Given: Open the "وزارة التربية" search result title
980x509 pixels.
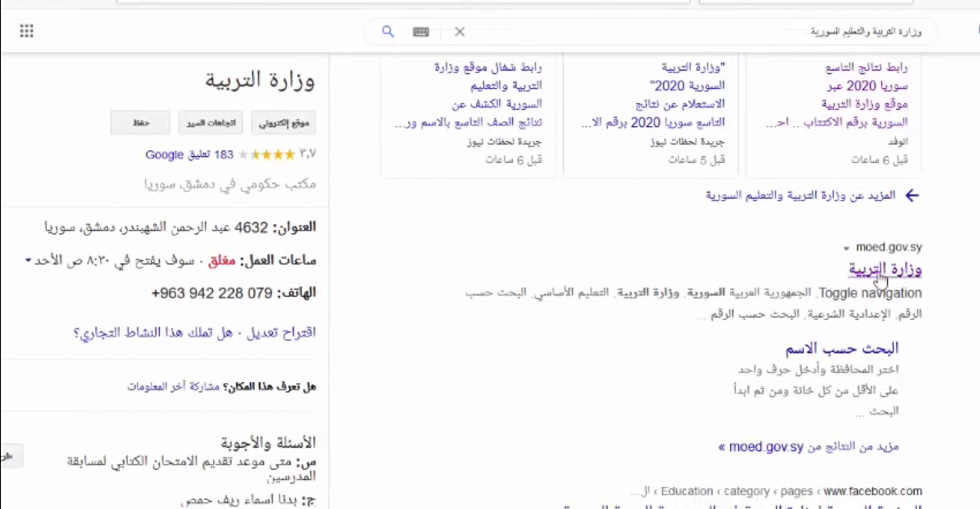Looking at the screenshot, I should (885, 268).
